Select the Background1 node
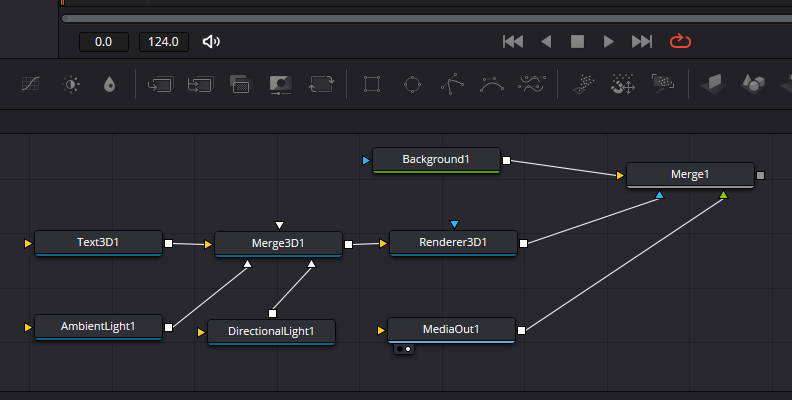The height and width of the screenshot is (400, 792). tap(436, 160)
